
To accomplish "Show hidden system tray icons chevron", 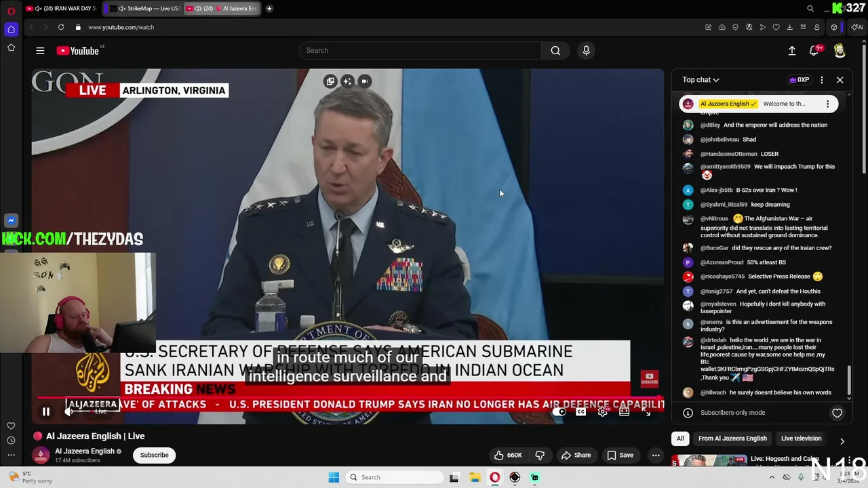I will point(772,477).
